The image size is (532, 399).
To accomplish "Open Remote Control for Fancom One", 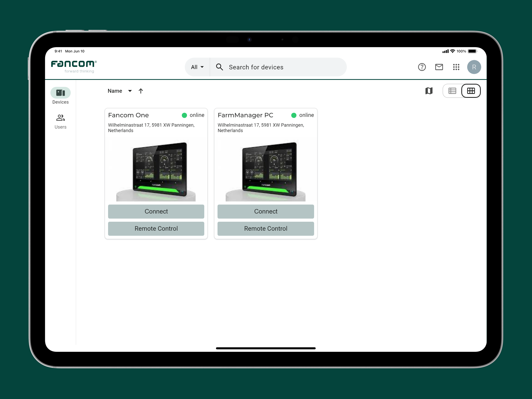I will tap(156, 228).
